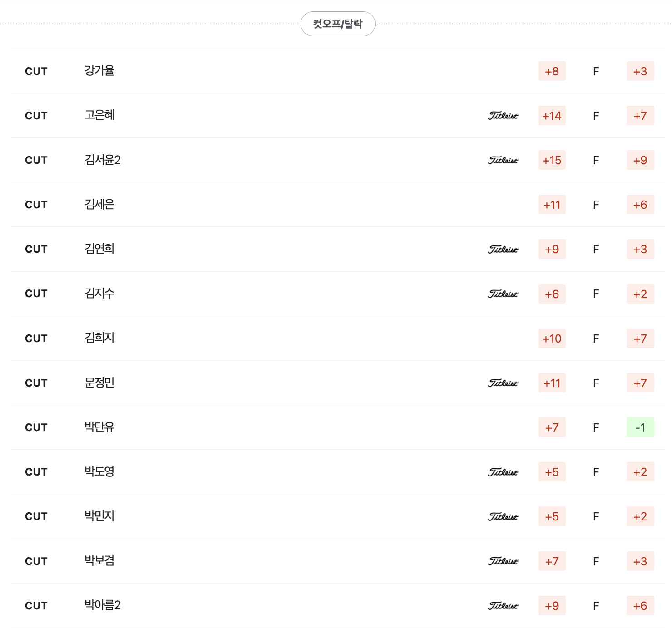Open the 컷오프/탈락 section header pill
672x628 pixels.
[338, 24]
